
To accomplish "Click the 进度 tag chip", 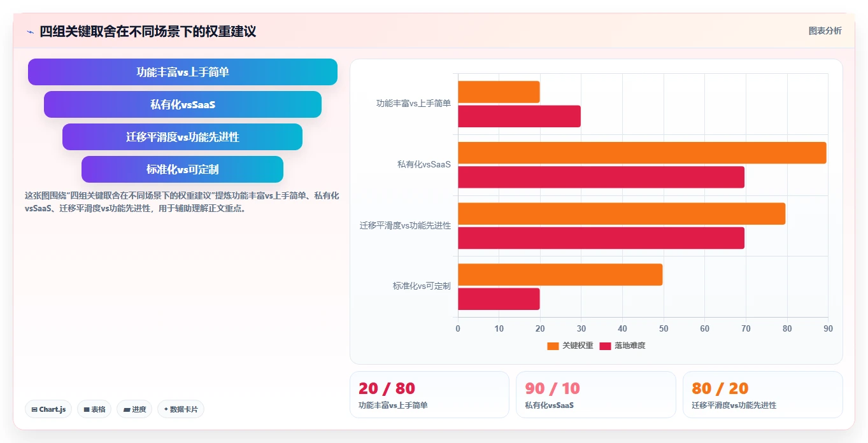I will pyautogui.click(x=134, y=409).
